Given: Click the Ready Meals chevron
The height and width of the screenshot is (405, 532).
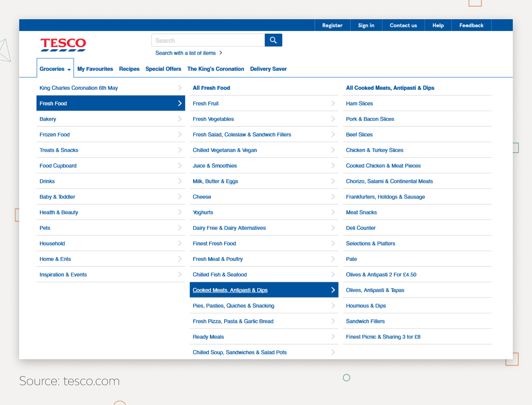Looking at the screenshot, I should (333, 337).
